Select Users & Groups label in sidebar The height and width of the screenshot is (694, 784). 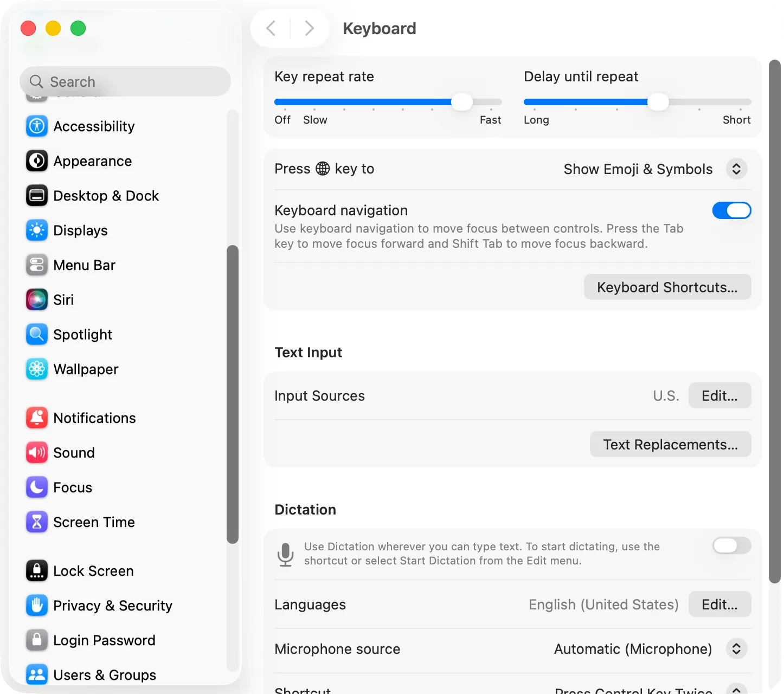click(105, 675)
